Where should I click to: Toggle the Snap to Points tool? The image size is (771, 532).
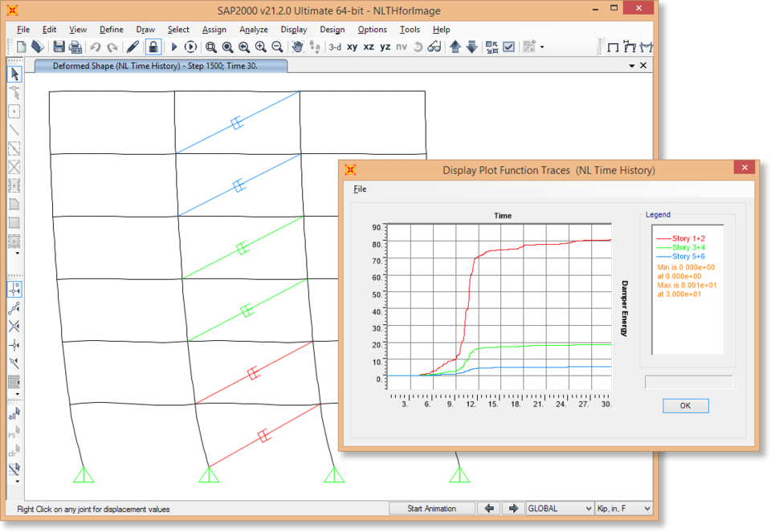tap(14, 289)
